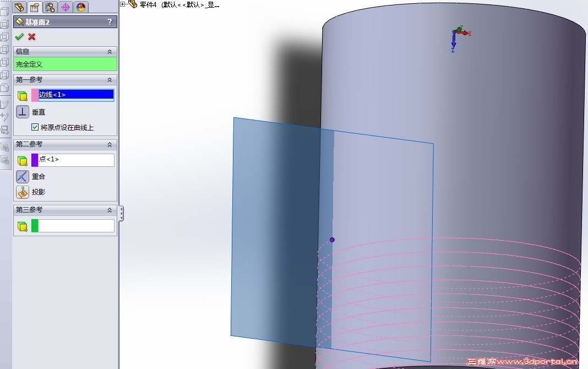The height and width of the screenshot is (369, 588).
Task: Click the 基准面2 plane icon in title
Action: (19, 21)
